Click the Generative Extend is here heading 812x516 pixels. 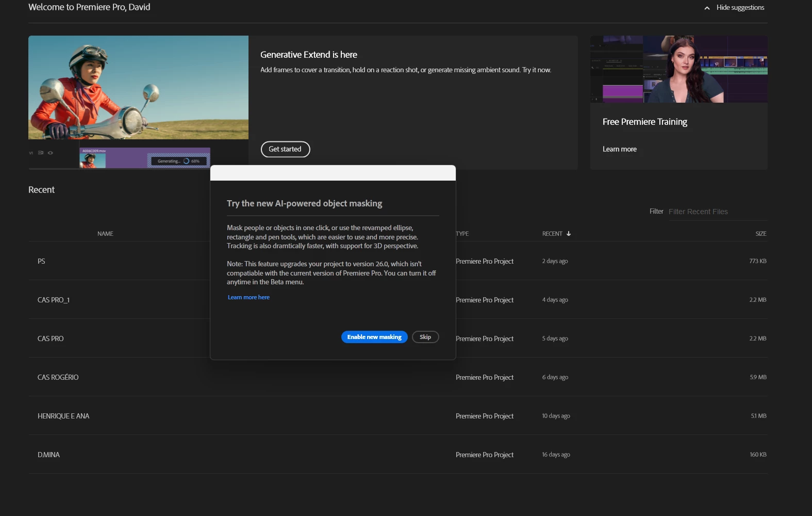click(309, 55)
